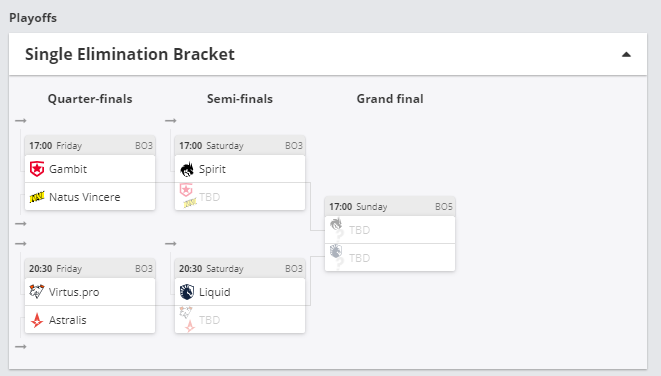Open the 17:00 Sunday BO5 grand final

coord(390,207)
